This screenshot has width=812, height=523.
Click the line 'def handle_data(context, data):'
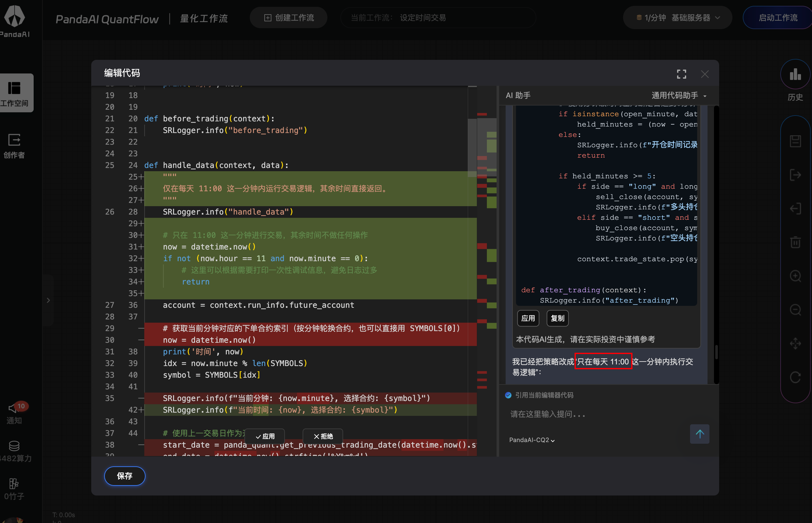click(x=216, y=165)
